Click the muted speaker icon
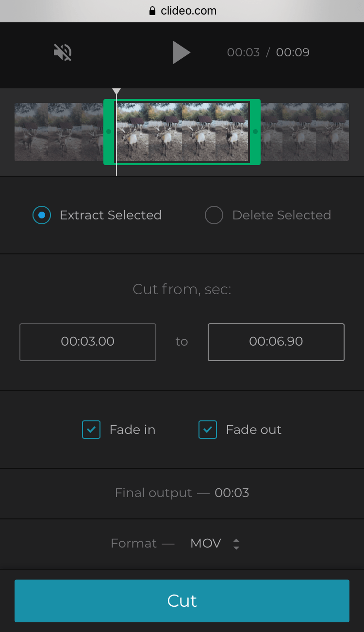Image resolution: width=364 pixels, height=632 pixels. tap(62, 52)
